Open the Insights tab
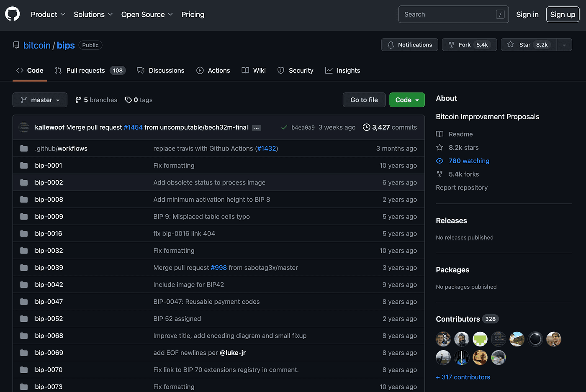The height and width of the screenshot is (392, 586). [342, 70]
